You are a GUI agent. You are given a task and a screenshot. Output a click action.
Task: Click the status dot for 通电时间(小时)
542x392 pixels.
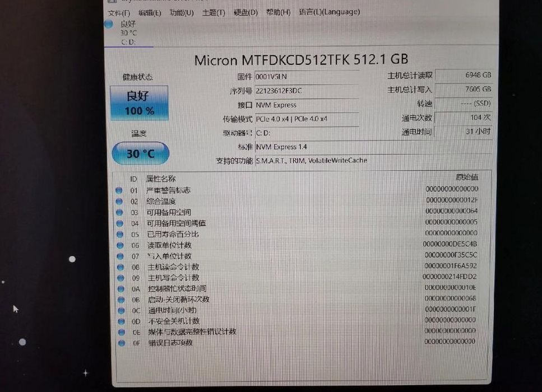(x=121, y=310)
